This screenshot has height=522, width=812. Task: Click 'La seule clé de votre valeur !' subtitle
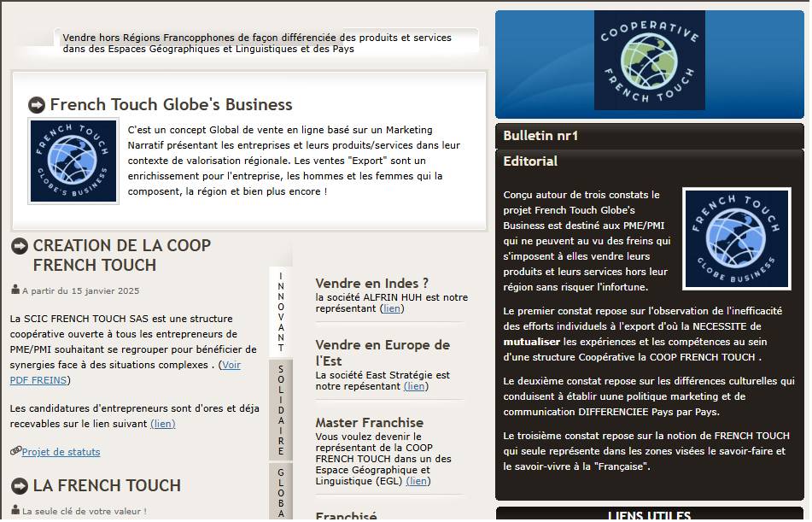coord(85,512)
